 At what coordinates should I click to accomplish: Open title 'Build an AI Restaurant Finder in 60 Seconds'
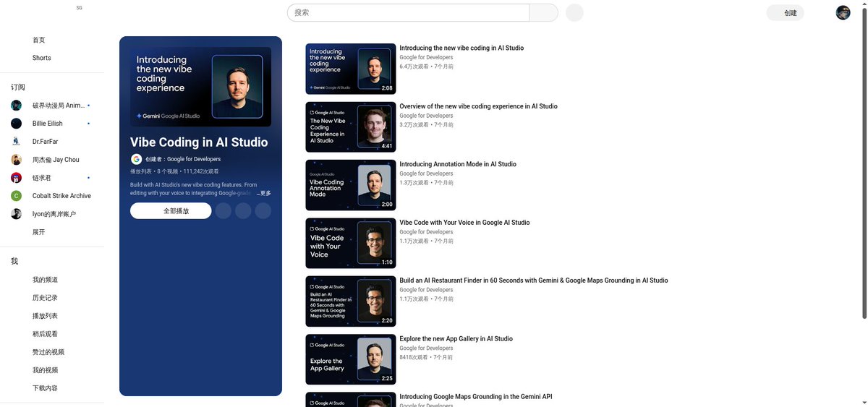(534, 280)
